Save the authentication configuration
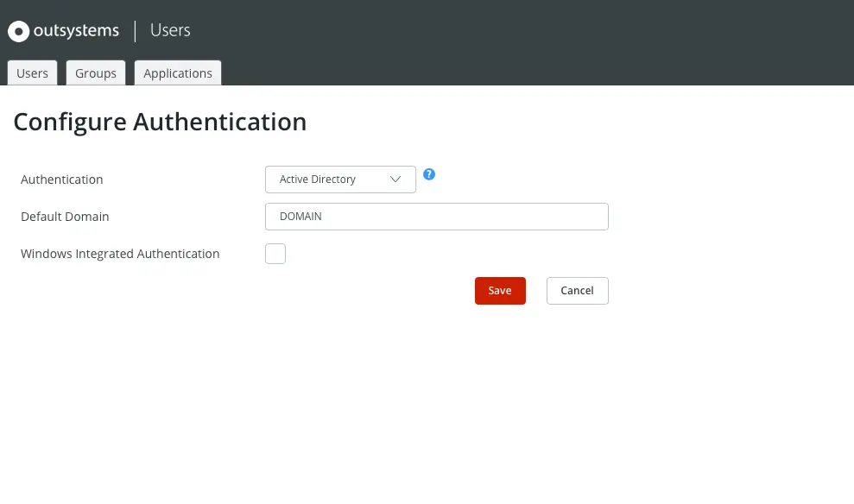 pos(500,291)
